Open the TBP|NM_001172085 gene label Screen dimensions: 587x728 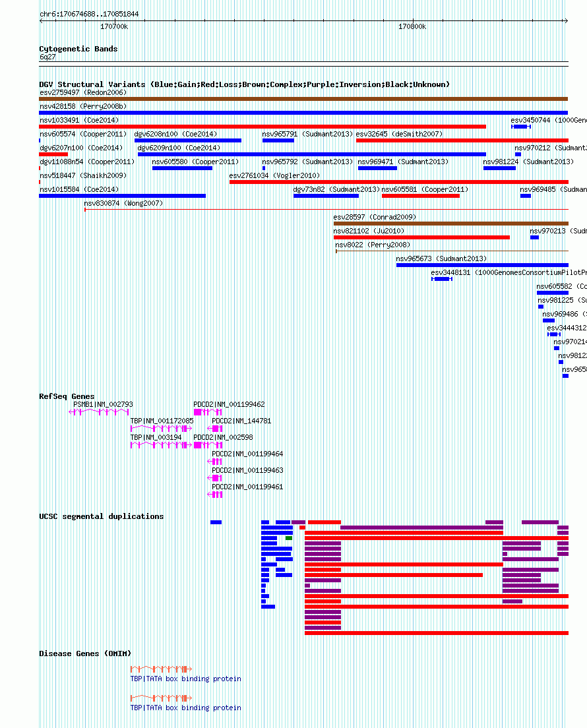click(162, 421)
